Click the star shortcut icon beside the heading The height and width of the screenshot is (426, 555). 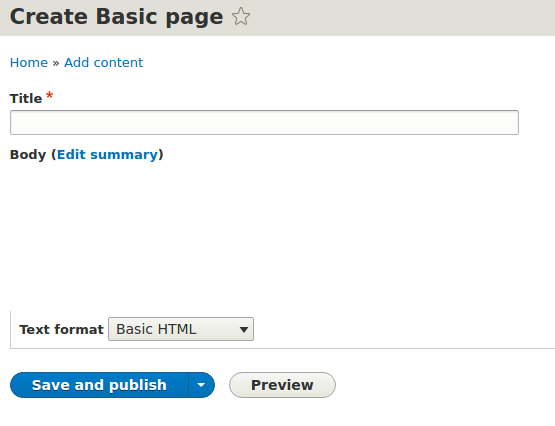pyautogui.click(x=241, y=16)
